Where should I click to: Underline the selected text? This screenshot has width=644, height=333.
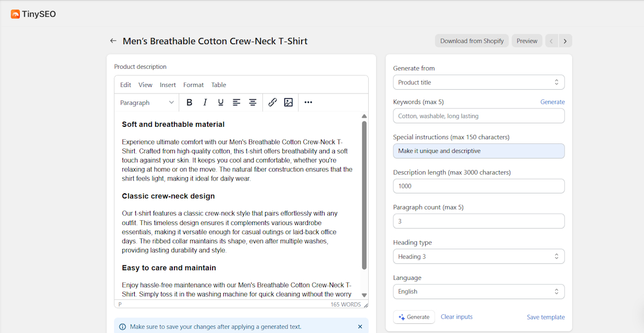pos(221,103)
